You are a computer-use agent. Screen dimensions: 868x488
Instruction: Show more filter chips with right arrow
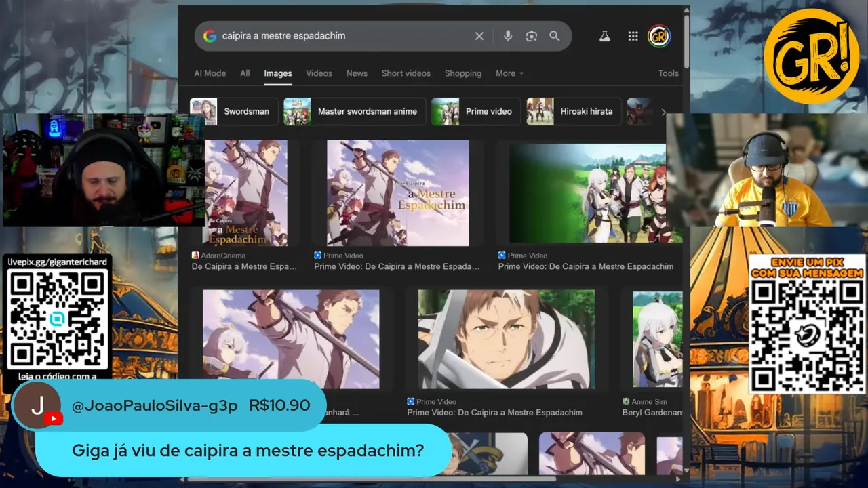coord(663,112)
